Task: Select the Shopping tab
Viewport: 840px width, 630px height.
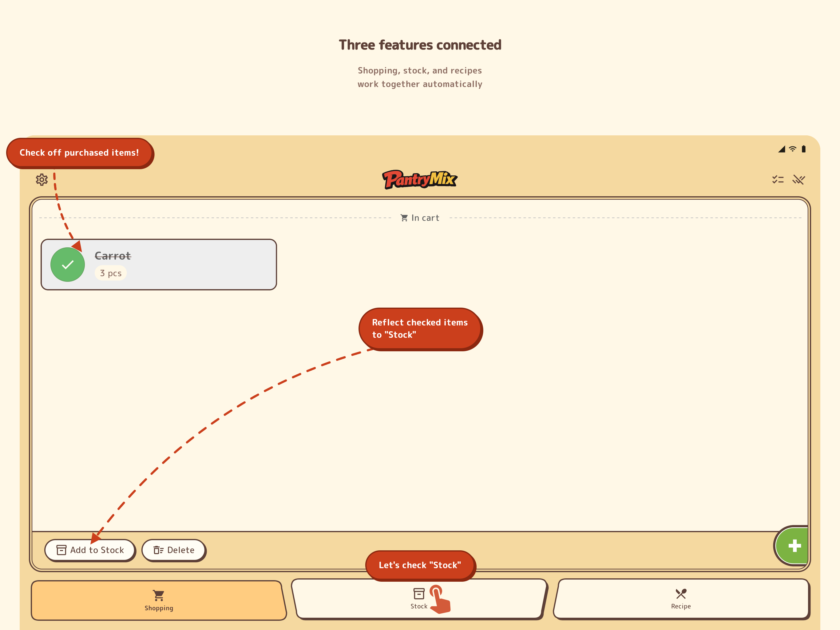Action: [x=158, y=600]
